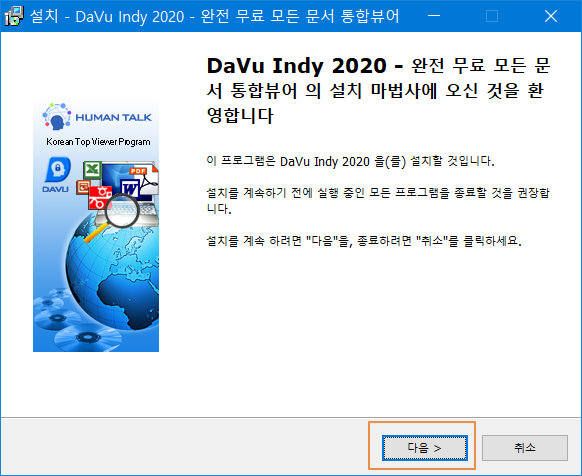Click the "Korean Top Viewer Program" text
582x476 pixels.
coord(98,142)
